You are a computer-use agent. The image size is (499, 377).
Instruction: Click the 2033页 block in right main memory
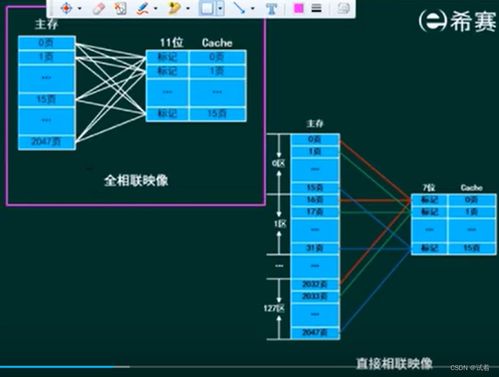[x=315, y=296]
